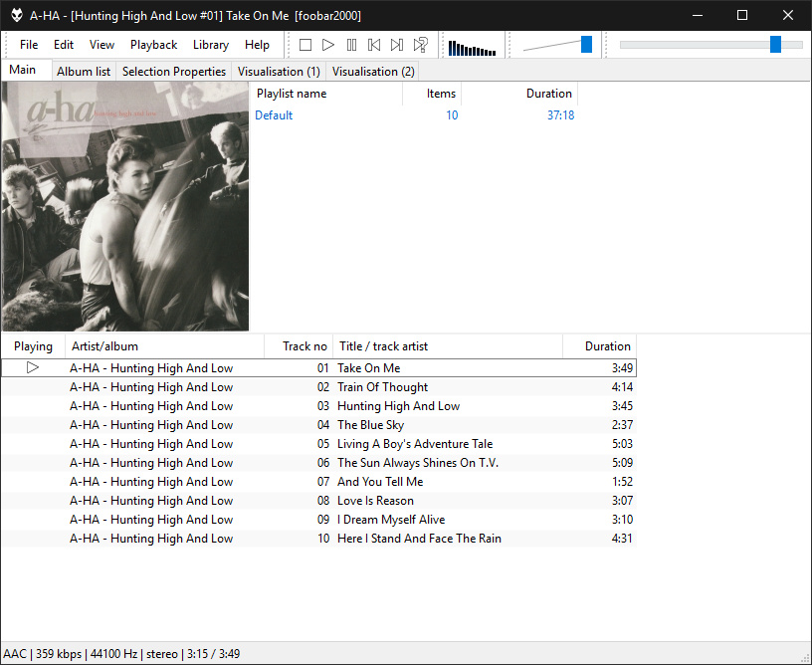
Task: Click the random playback icon
Action: point(421,45)
